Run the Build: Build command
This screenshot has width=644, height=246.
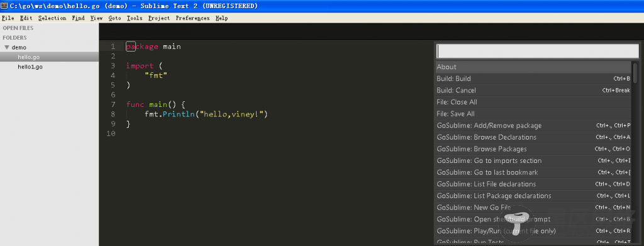[x=533, y=79]
